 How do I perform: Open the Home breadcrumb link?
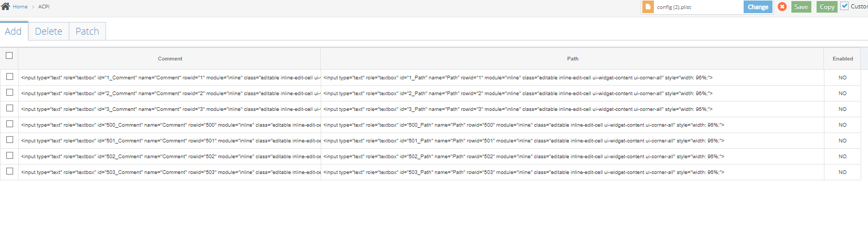point(20,7)
